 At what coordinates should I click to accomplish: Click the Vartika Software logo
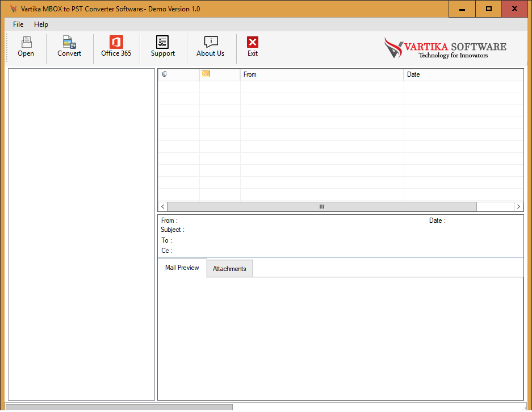445,48
